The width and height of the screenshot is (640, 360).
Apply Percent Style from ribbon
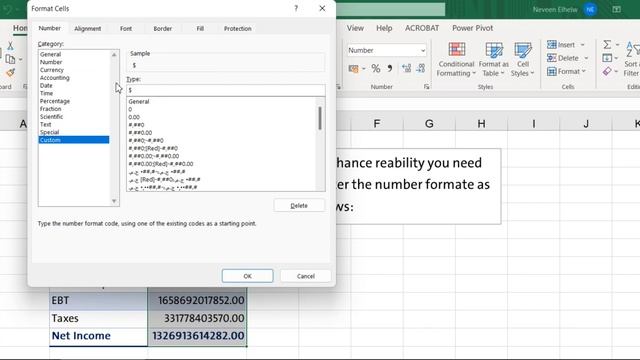click(376, 68)
